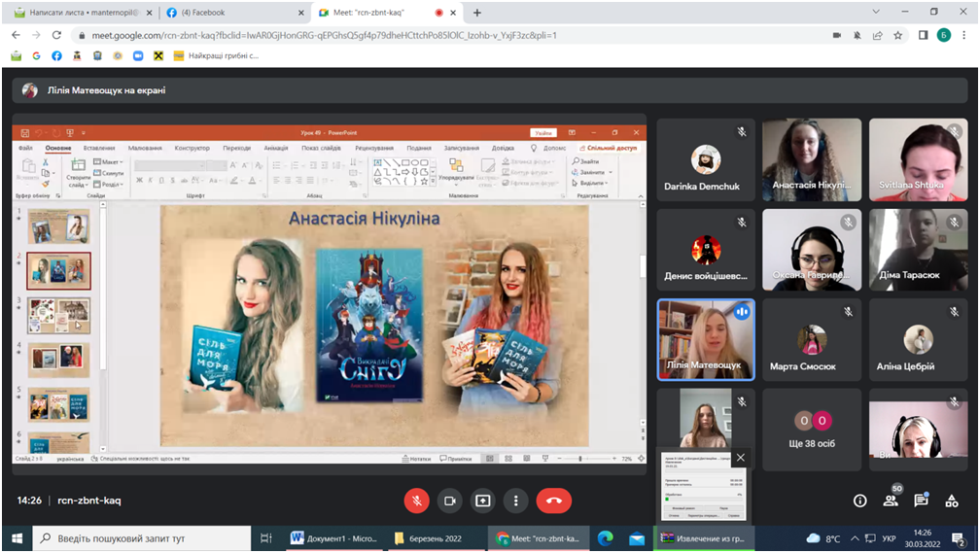Click Упорядкувати arrange button
Viewport: 980px width, 553px height.
pyautogui.click(x=456, y=170)
